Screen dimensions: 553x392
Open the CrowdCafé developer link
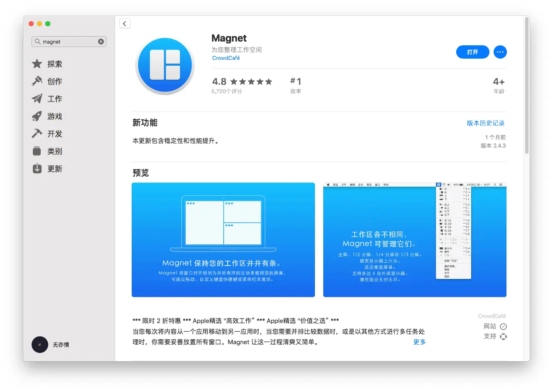[226, 58]
